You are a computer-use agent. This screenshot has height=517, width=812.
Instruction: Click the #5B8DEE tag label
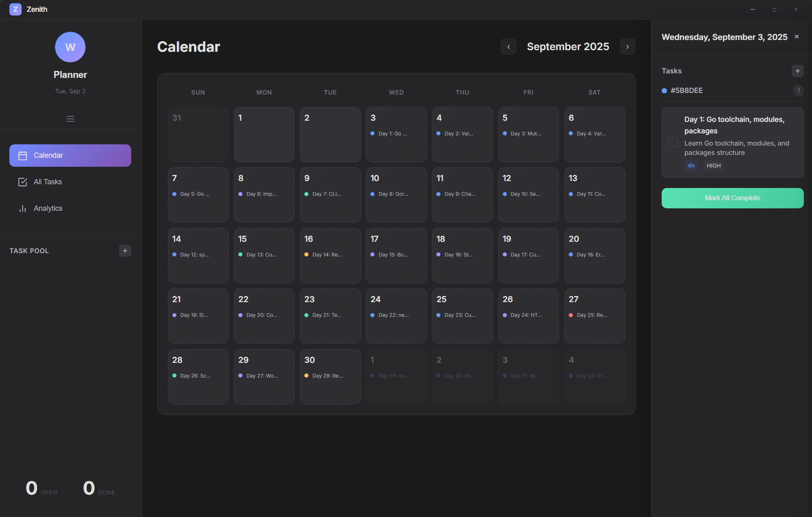coord(687,91)
